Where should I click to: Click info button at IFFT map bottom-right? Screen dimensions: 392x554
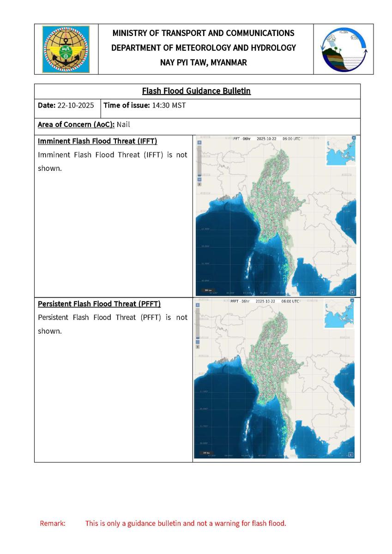(353, 291)
